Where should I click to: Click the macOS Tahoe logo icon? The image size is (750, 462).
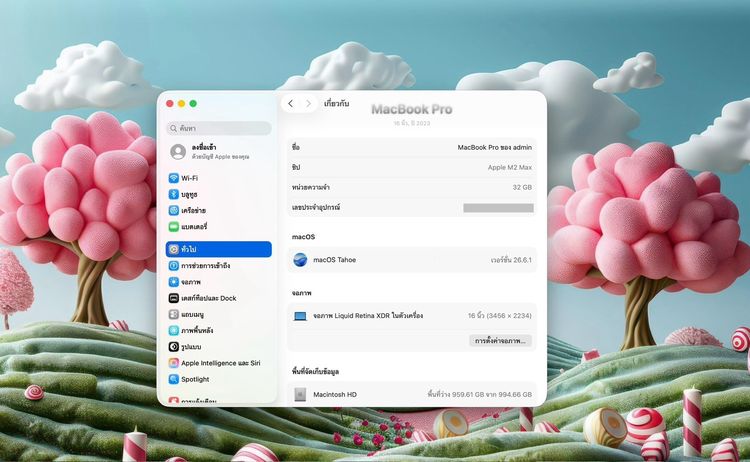[300, 260]
